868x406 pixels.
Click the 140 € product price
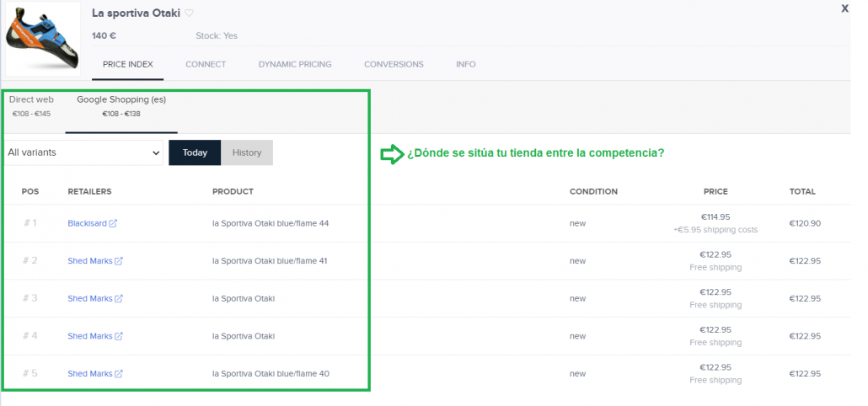point(104,36)
